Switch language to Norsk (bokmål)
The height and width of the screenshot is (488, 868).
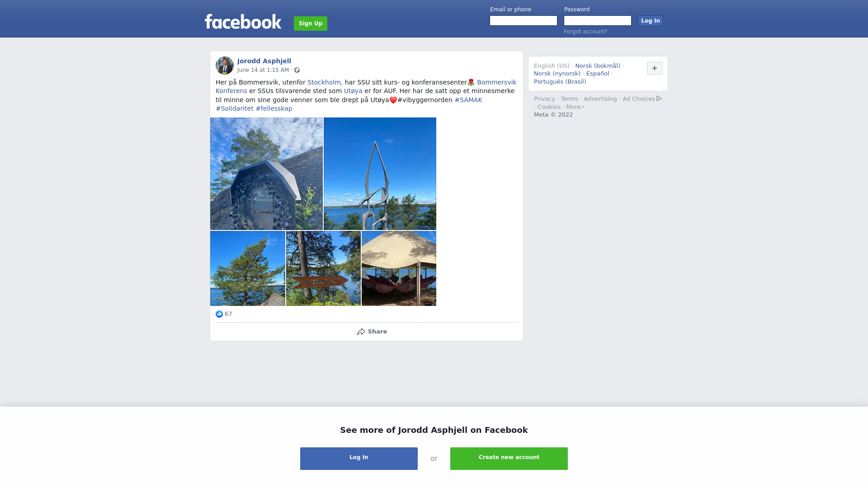click(x=598, y=66)
